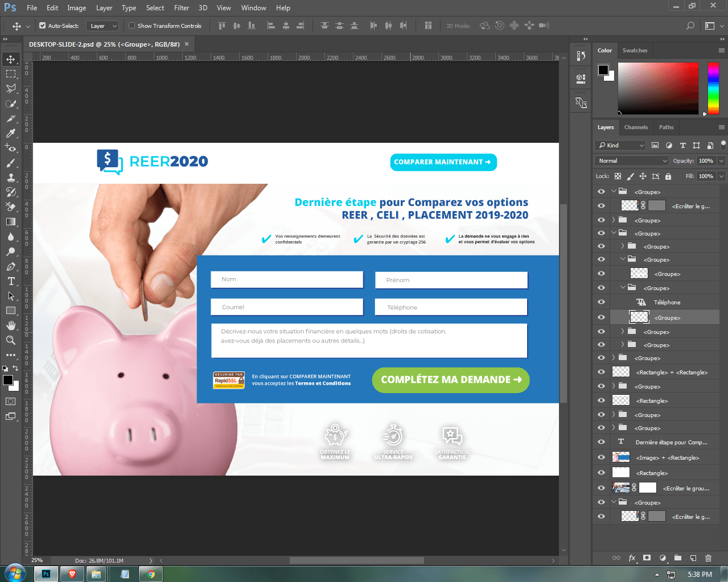The image size is (728, 582).
Task: Open Chrome from the taskbar
Action: [x=150, y=574]
